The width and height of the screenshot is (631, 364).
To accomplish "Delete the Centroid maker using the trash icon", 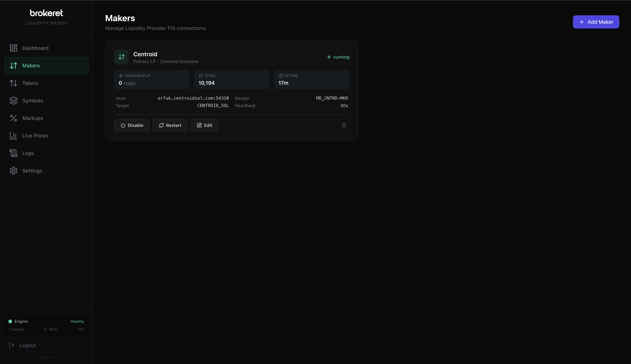I will tap(344, 125).
